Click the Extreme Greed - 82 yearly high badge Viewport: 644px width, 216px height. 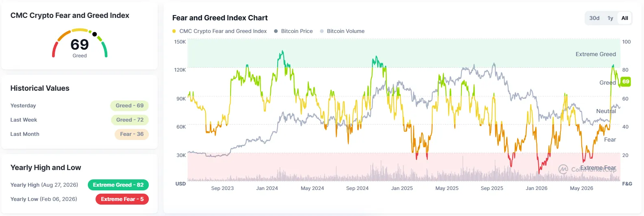[118, 185]
